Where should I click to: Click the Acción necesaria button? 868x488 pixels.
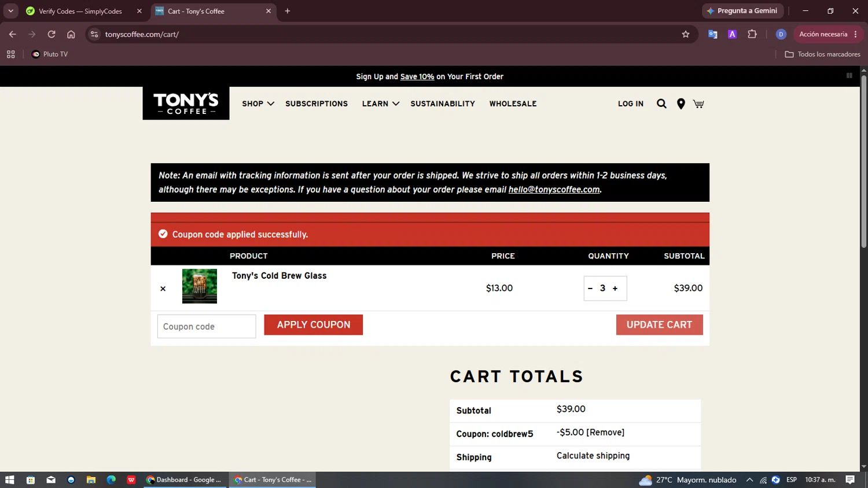tap(828, 34)
